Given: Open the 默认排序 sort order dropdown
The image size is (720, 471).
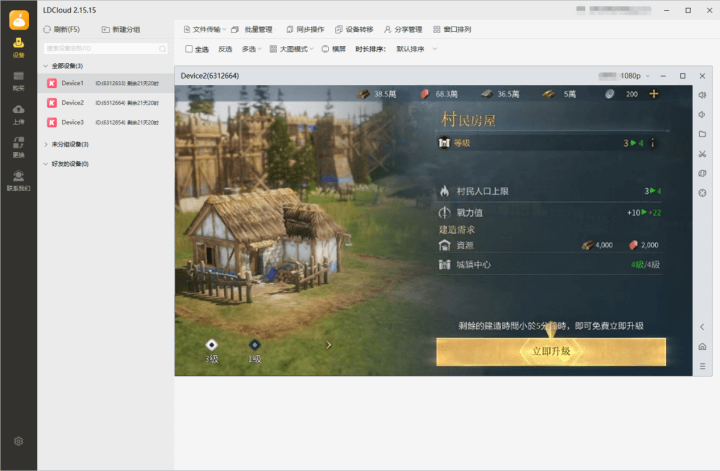Looking at the screenshot, I should (x=416, y=49).
